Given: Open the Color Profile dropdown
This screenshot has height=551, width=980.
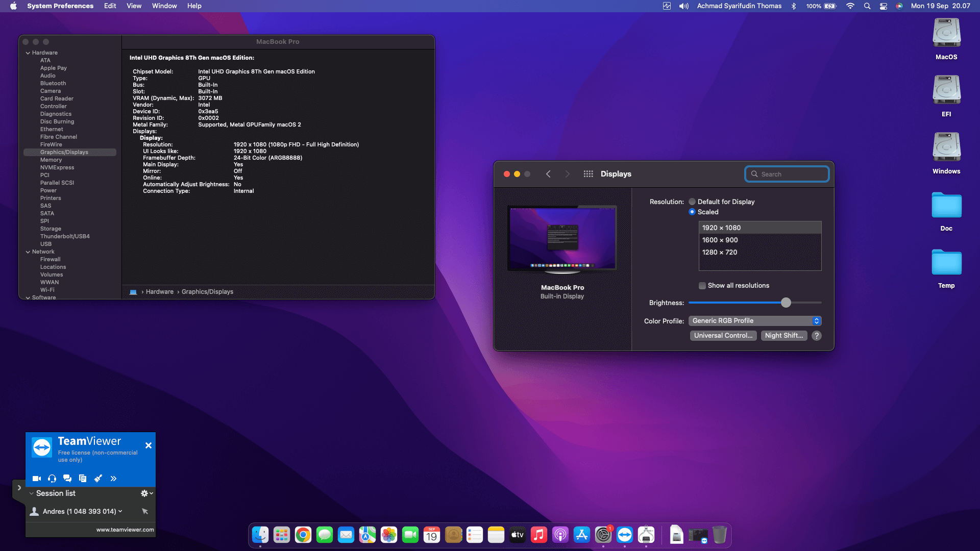Looking at the screenshot, I should (754, 321).
